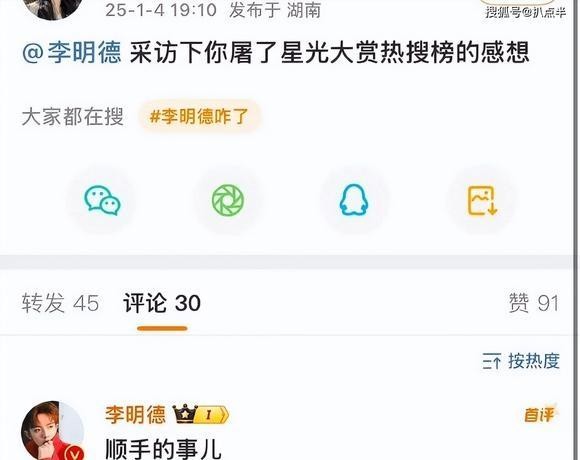Share to Moments aperture icon
This screenshot has height=460, width=580.
coord(228,200)
